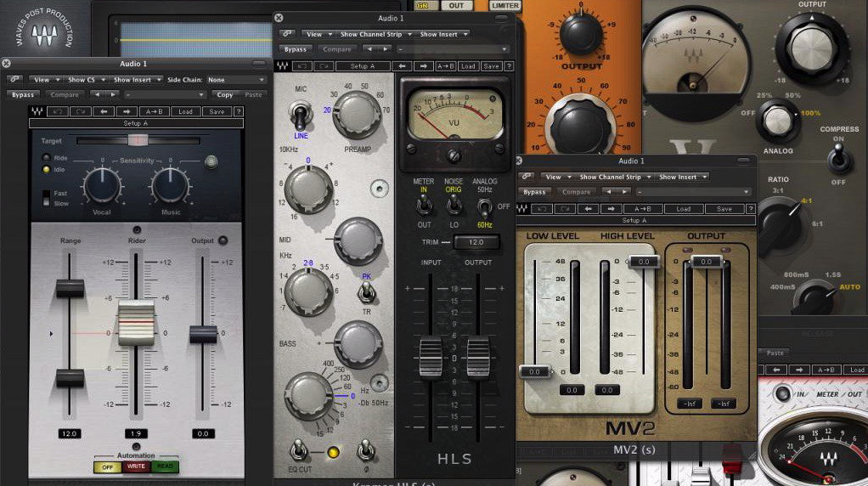Click Bypass in Vocal Rider window
This screenshot has height=486, width=868.
point(23,94)
